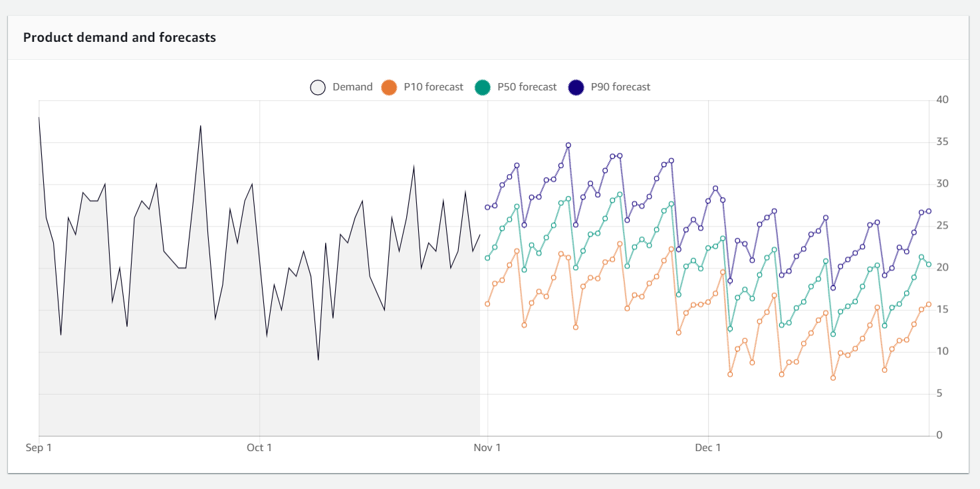This screenshot has width=980, height=489.
Task: Select the last P90 forecast data point
Action: 929,211
